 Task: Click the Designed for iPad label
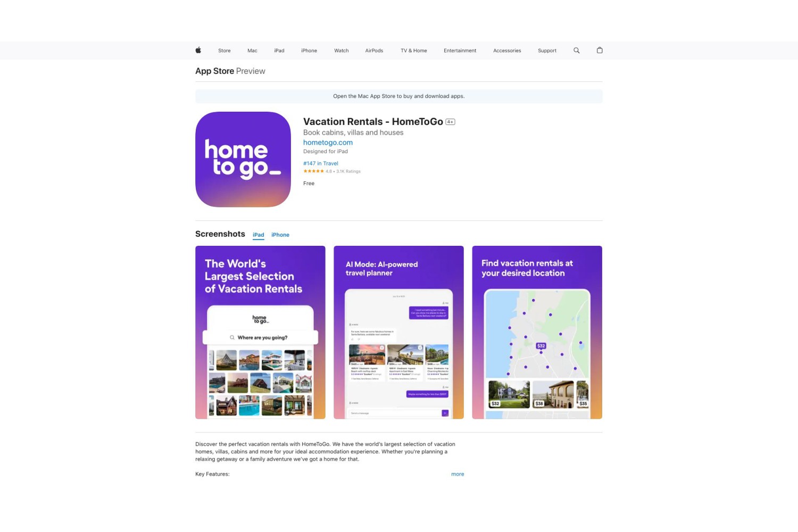(326, 152)
